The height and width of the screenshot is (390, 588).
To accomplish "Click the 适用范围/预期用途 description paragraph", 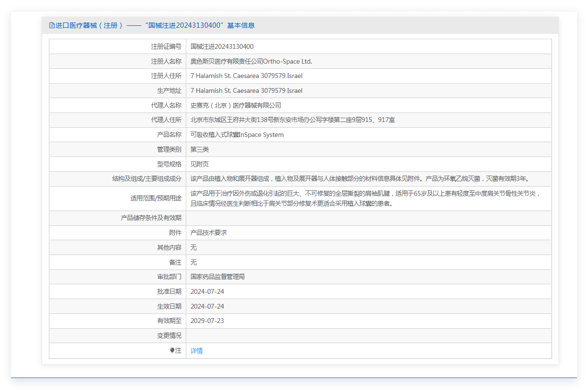I will [366, 199].
